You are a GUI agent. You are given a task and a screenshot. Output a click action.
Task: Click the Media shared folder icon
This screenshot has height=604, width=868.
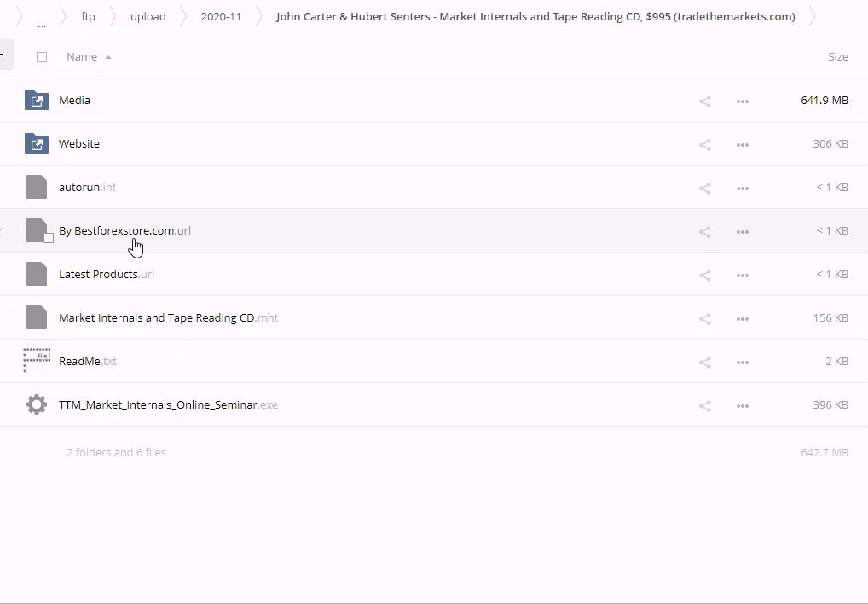point(37,100)
